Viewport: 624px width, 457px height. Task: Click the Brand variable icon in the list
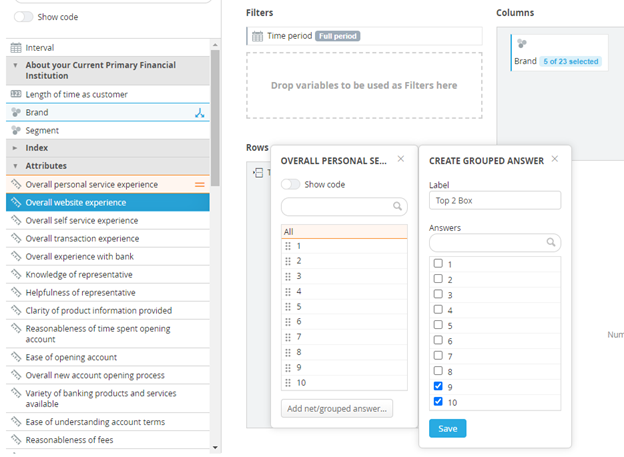tap(16, 112)
